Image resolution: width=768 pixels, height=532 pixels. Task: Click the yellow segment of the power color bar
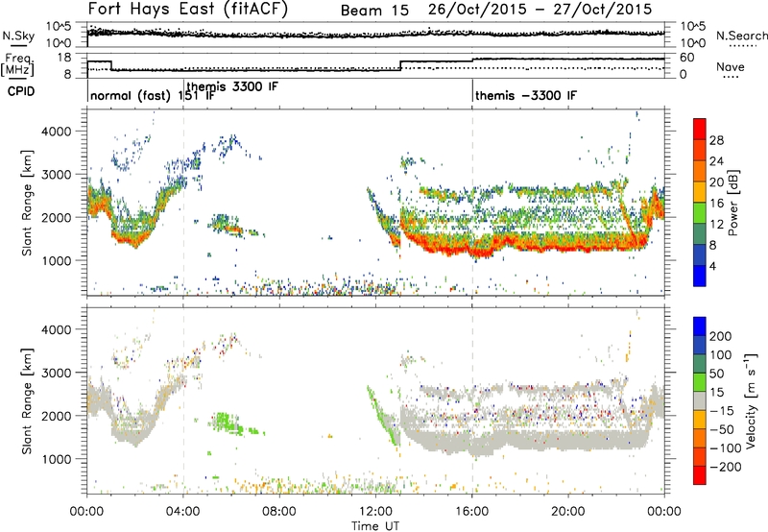click(x=700, y=191)
